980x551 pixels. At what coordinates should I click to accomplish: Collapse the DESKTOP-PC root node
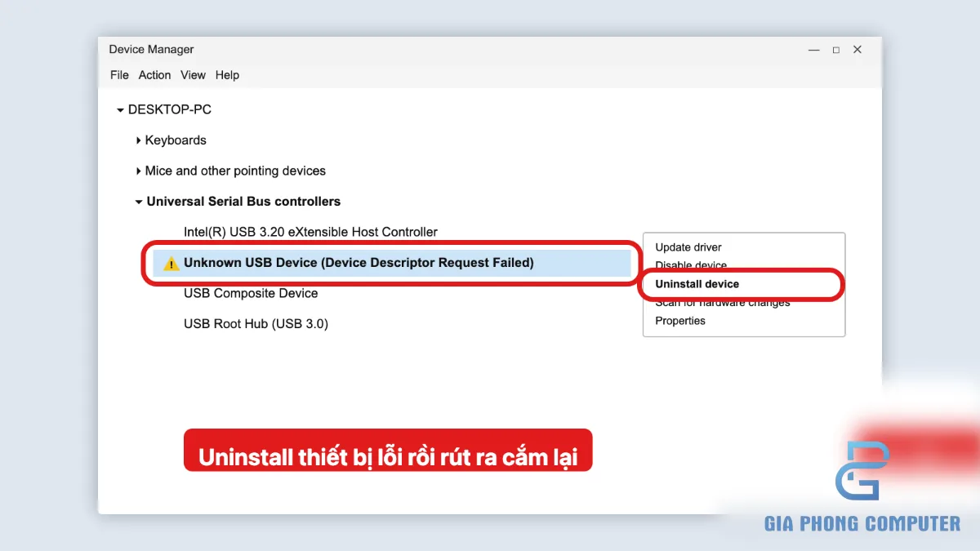point(121,110)
